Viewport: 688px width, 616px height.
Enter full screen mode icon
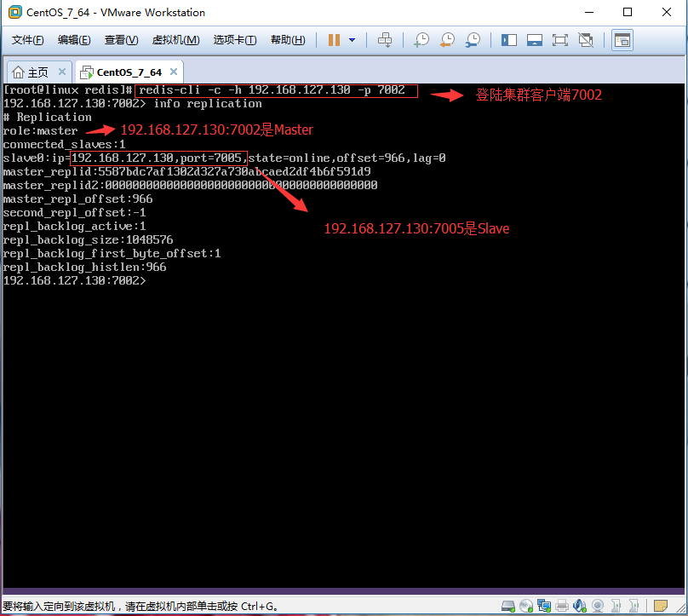click(x=560, y=40)
